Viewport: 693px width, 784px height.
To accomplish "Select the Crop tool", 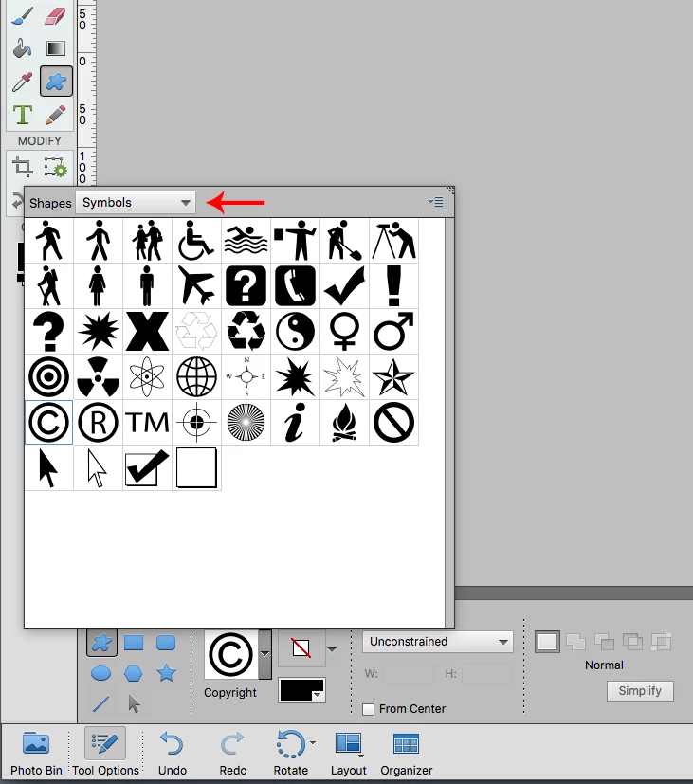I will click(x=23, y=167).
